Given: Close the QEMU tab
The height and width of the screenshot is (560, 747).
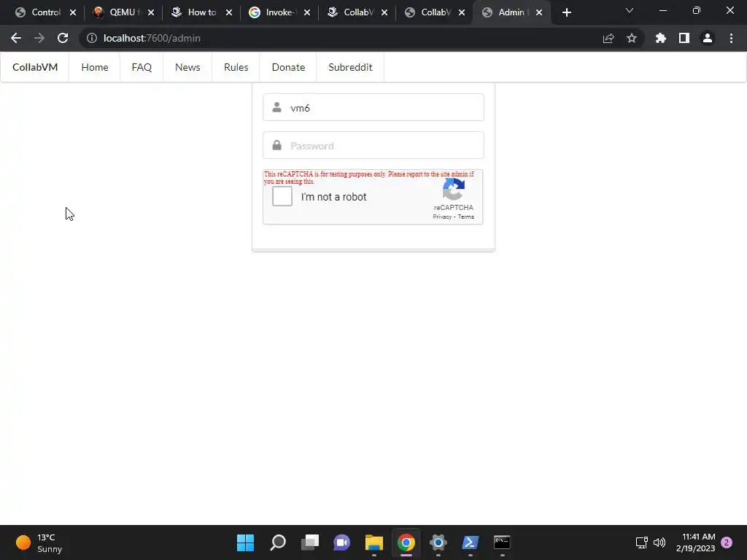Looking at the screenshot, I should pyautogui.click(x=151, y=13).
